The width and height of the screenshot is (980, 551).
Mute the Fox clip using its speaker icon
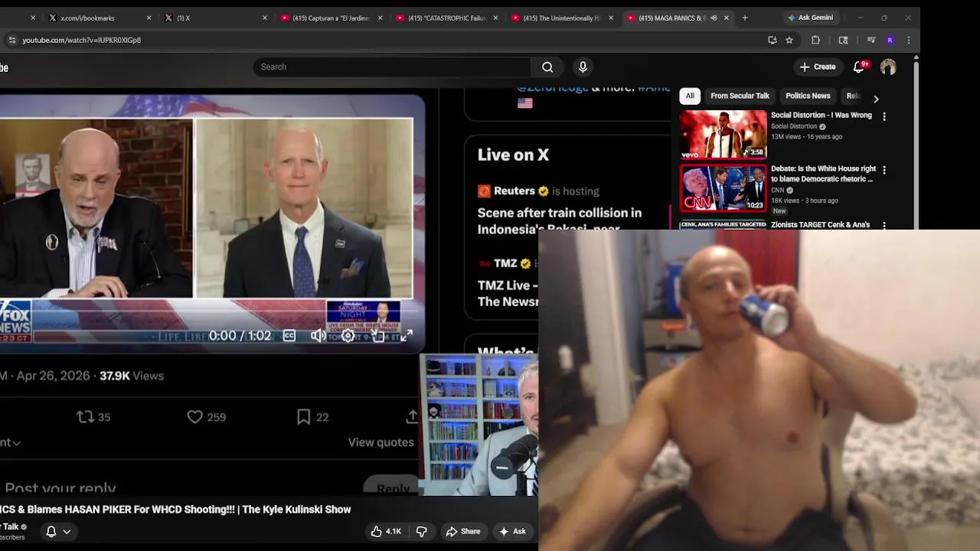point(318,335)
